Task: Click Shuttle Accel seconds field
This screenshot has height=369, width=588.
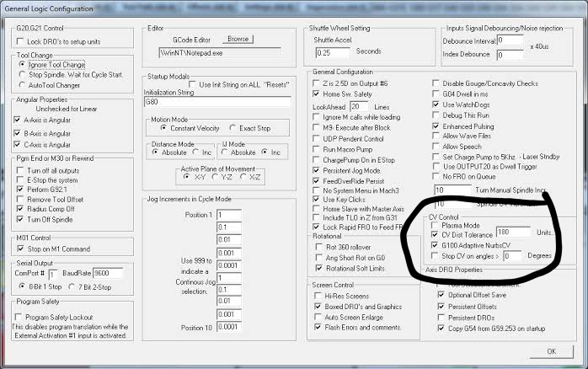Action: tap(332, 52)
